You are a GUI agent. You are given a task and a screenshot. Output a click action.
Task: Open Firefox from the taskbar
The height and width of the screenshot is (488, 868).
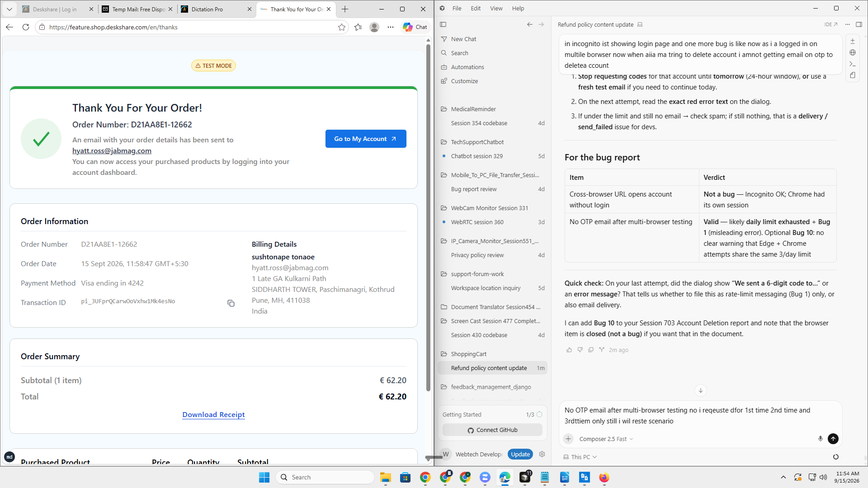pyautogui.click(x=604, y=477)
